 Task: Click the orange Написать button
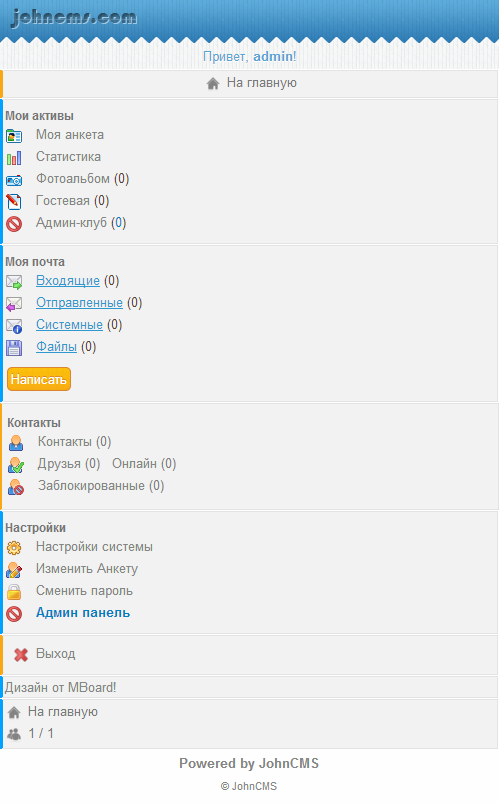[39, 379]
